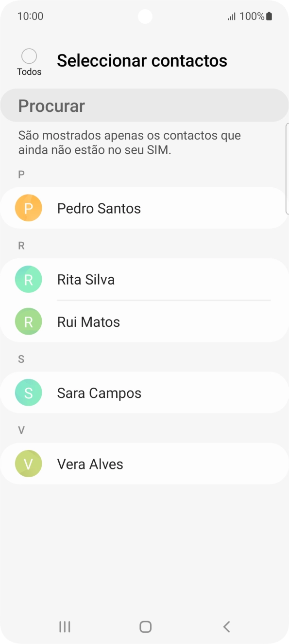Tap the Procurar search field

[x=144, y=105]
